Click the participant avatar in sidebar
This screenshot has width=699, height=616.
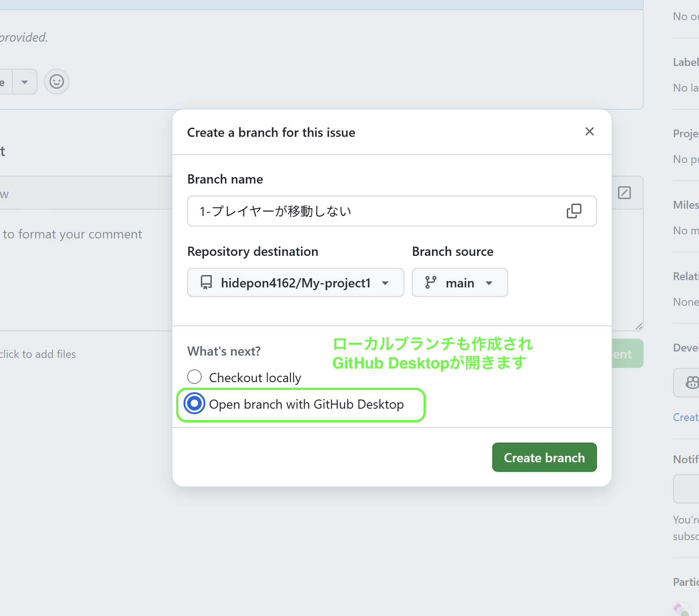(x=682, y=610)
